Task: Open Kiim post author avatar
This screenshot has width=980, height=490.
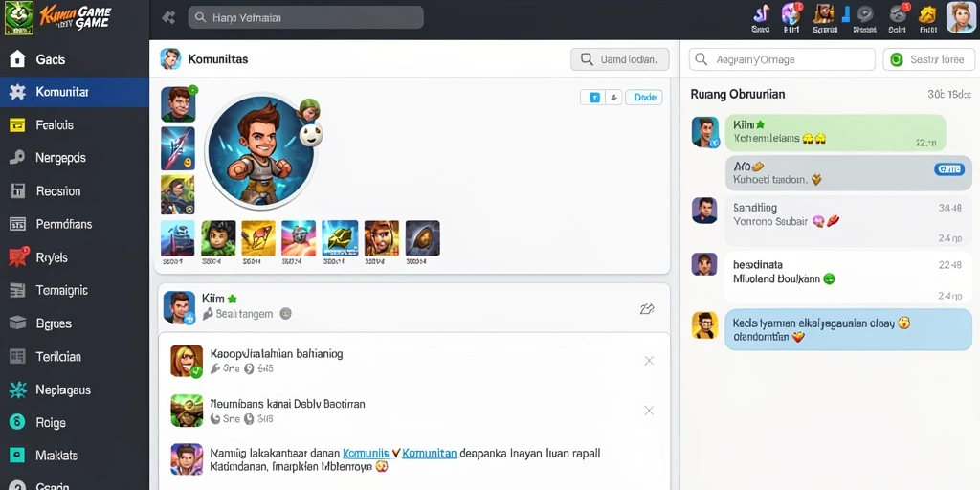Action: [x=179, y=307]
